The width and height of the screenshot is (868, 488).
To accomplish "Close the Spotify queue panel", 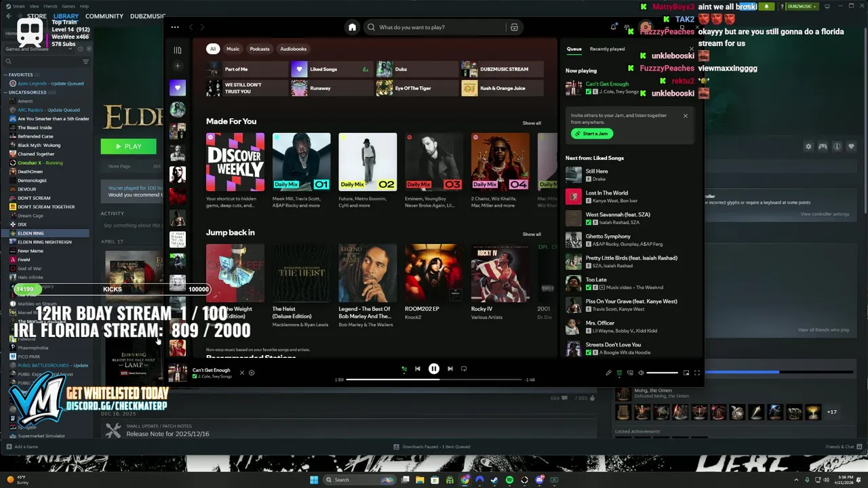I will pos(692,49).
